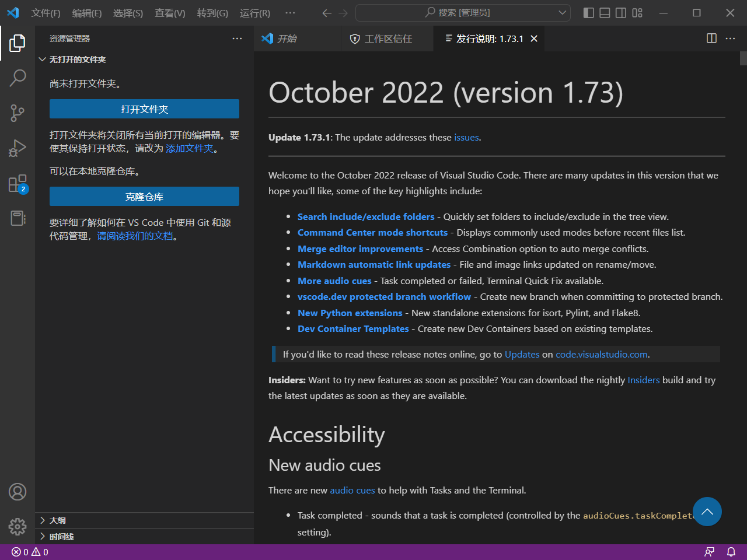Viewport: 747px width, 560px height.
Task: Toggle secondary side bar layout icon
Action: coord(621,13)
